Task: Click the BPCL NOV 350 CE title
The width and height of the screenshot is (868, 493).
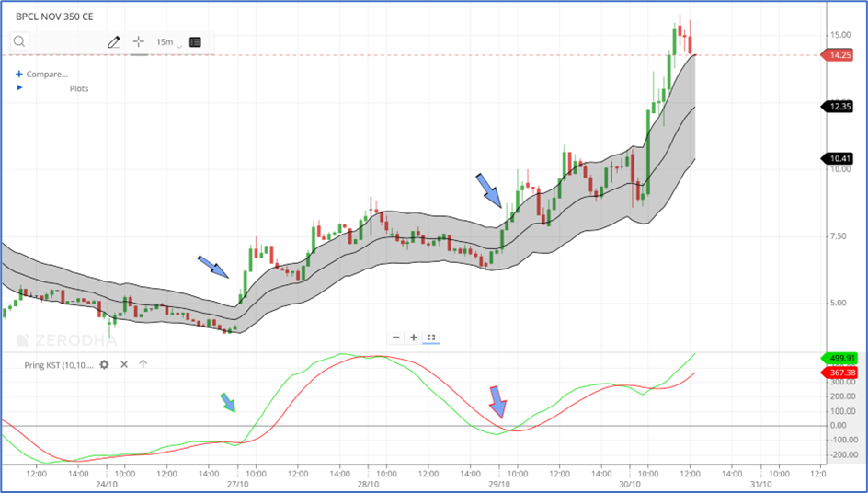Action: [x=54, y=17]
